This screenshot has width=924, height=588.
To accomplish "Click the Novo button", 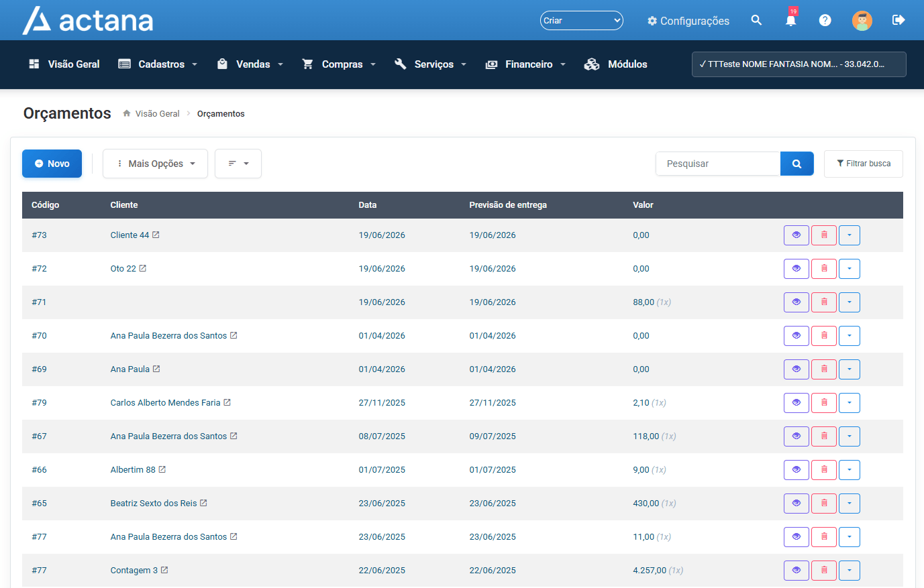I will pos(52,164).
